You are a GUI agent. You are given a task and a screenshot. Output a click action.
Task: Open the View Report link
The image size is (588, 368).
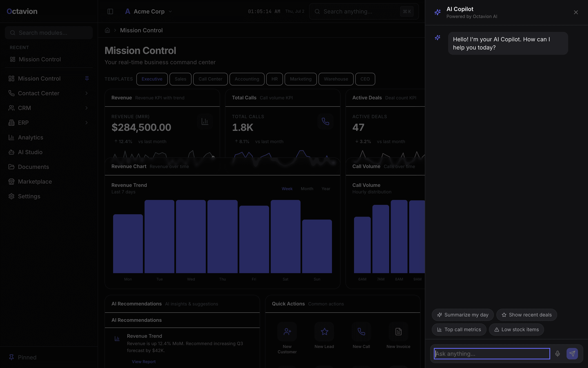tap(144, 361)
